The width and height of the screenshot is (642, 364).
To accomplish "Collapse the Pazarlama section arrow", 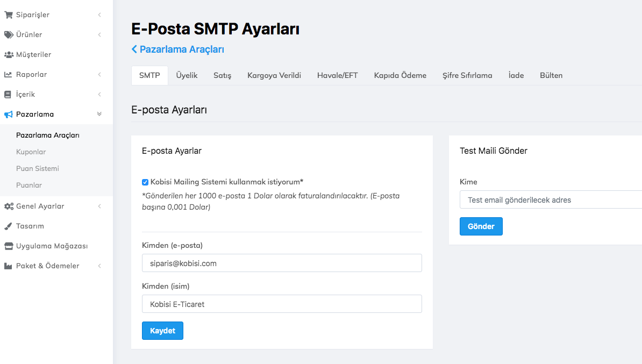I will (99, 114).
